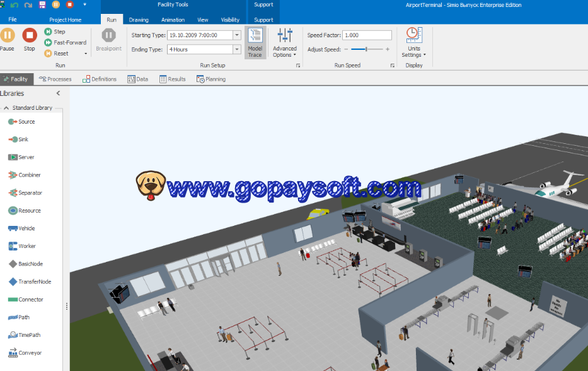Collapse the Libraries panel with the arrow
The image size is (588, 371).
tap(58, 93)
